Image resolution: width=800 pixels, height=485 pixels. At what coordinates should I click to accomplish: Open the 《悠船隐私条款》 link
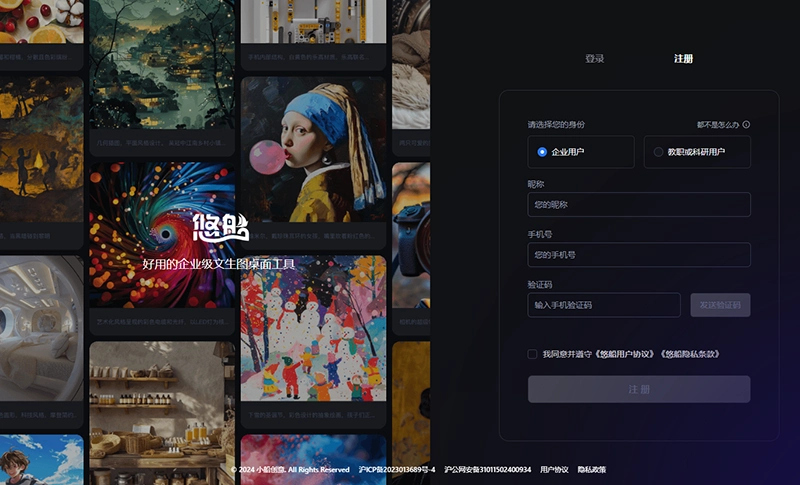pos(690,354)
